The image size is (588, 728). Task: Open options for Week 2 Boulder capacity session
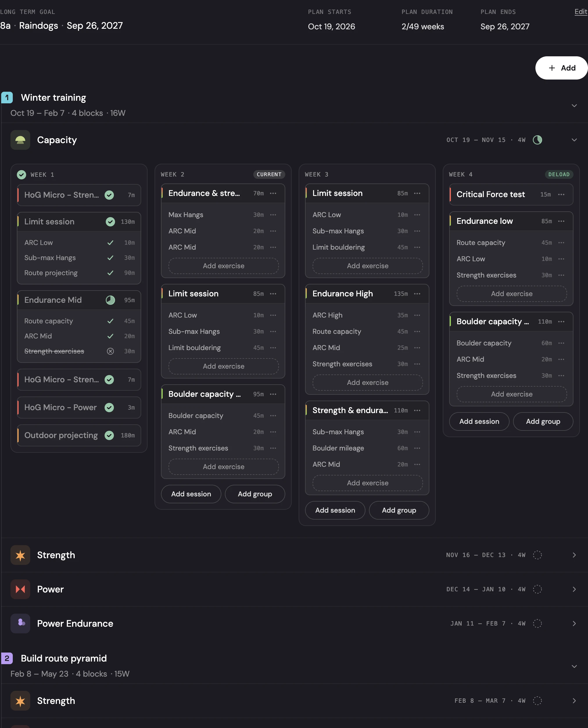(273, 394)
